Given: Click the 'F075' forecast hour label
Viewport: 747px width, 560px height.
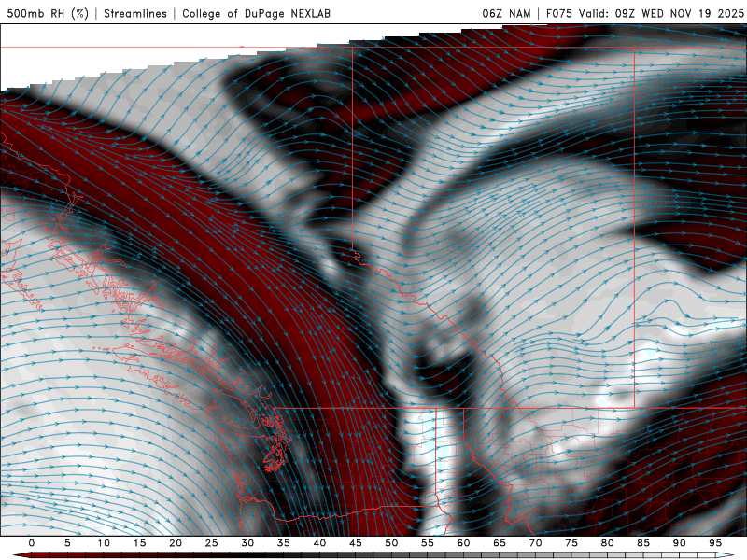Looking at the screenshot, I should pyautogui.click(x=560, y=13).
